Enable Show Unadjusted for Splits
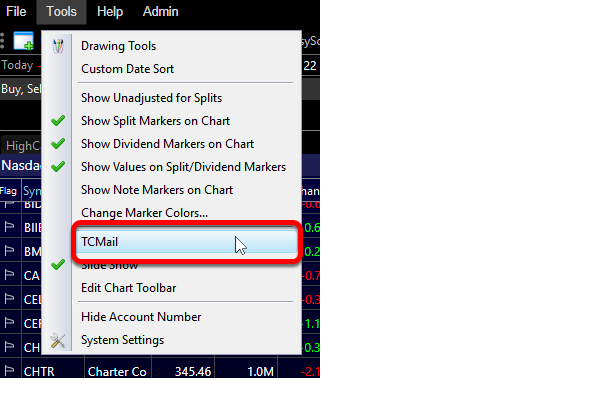 coord(151,98)
